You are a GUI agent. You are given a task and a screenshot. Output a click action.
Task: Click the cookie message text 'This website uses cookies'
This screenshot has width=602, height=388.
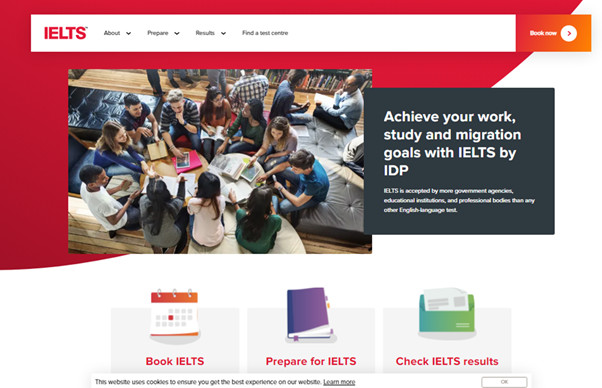pyautogui.click(x=208, y=382)
